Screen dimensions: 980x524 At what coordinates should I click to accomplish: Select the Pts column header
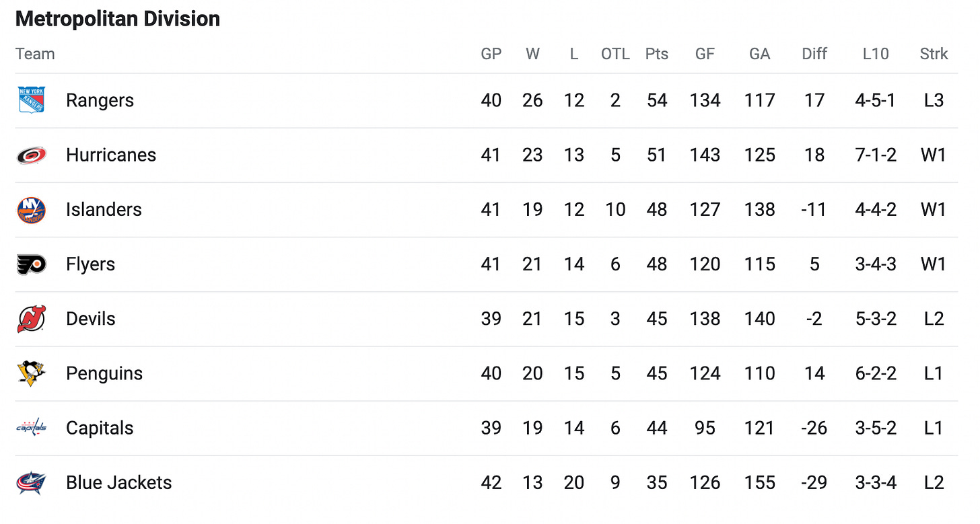[657, 54]
